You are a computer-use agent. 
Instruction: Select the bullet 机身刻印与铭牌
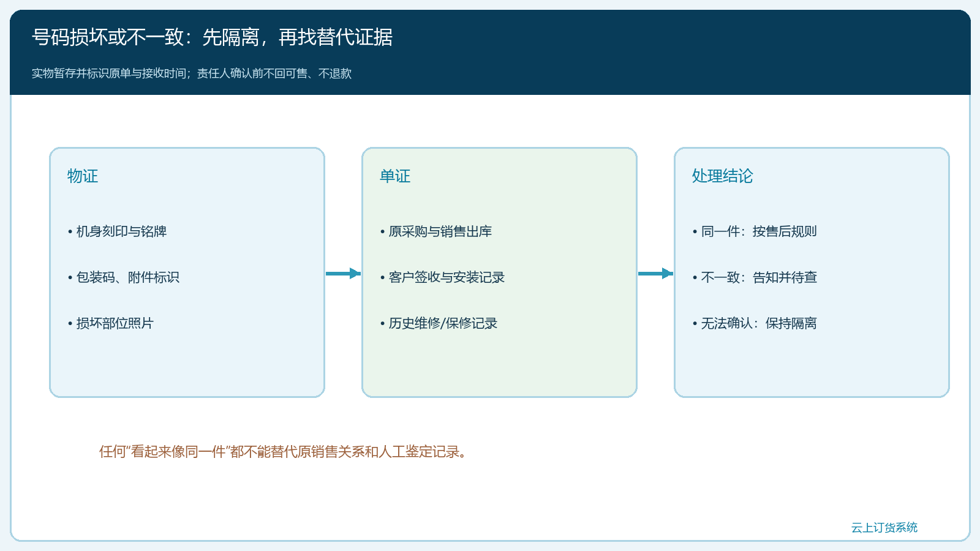[117, 231]
